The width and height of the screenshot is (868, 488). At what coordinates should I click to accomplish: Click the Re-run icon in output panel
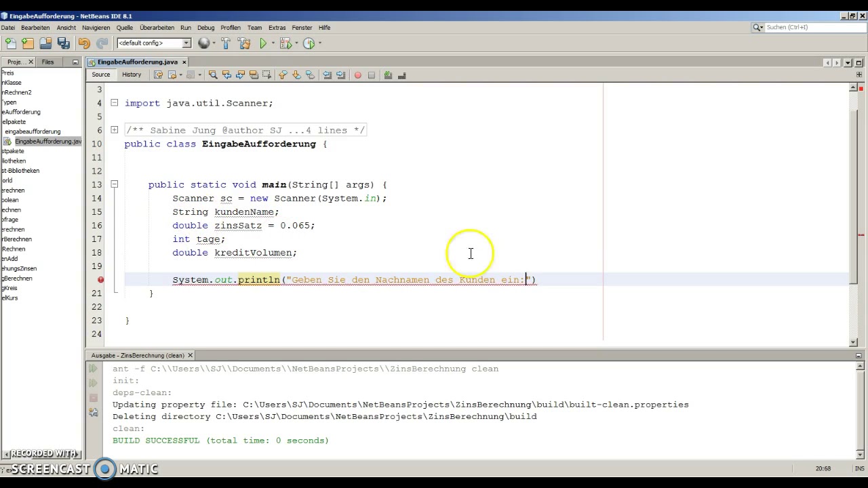pos(93,369)
